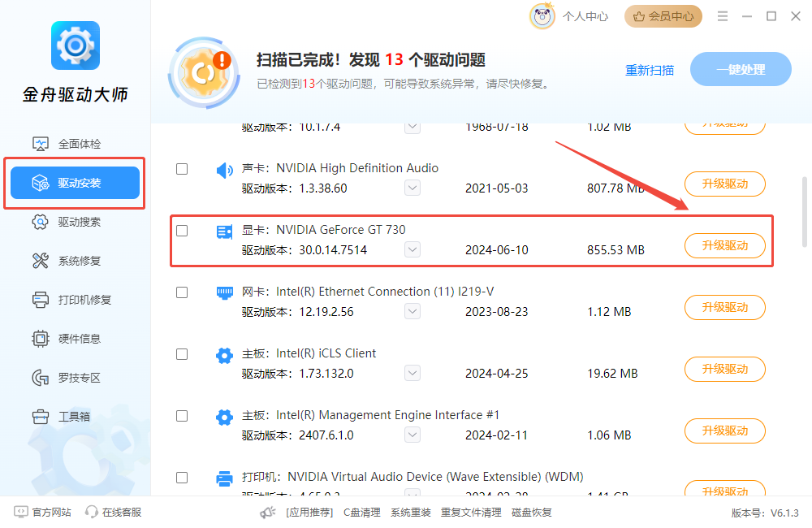Click the size 19.62 MB
This screenshot has height=528, width=812.
tap(612, 373)
